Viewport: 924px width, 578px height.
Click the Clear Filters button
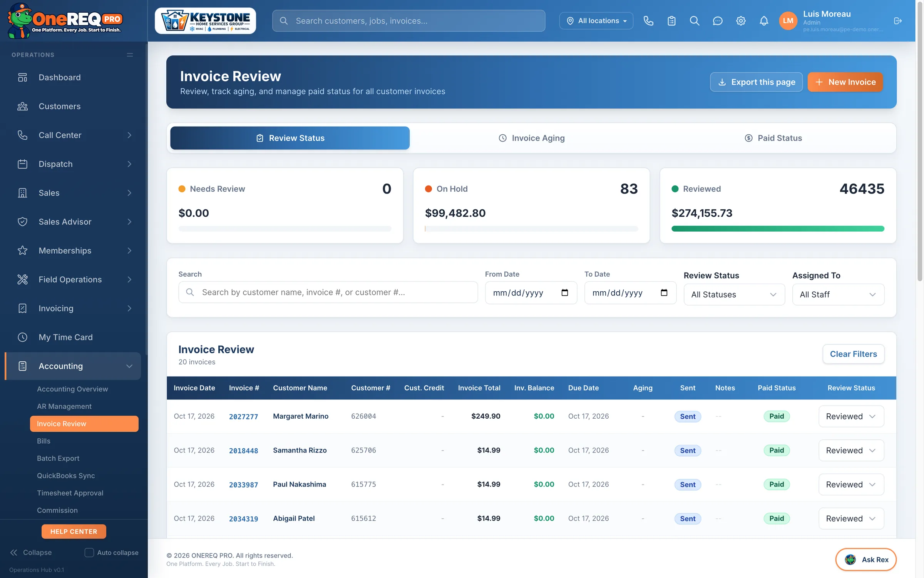pos(853,354)
